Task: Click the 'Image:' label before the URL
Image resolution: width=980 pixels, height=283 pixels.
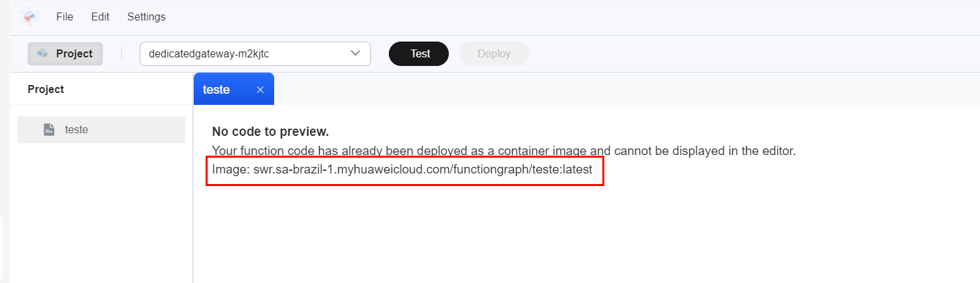Action: 231,170
